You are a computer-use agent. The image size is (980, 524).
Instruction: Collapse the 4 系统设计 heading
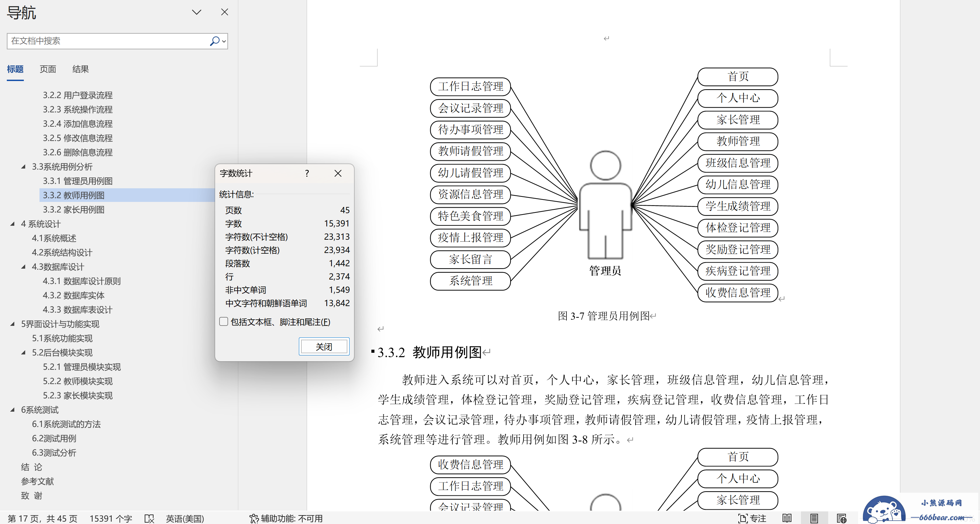pos(13,224)
